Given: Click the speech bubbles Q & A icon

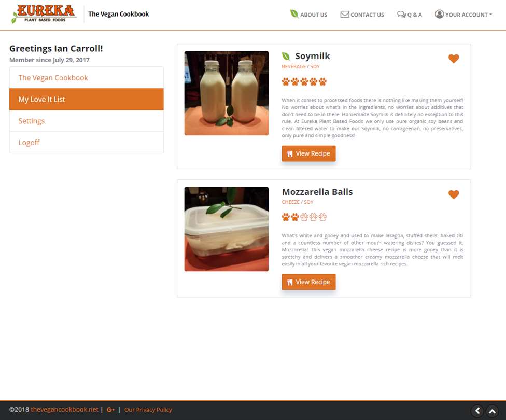Looking at the screenshot, I should 401,14.
